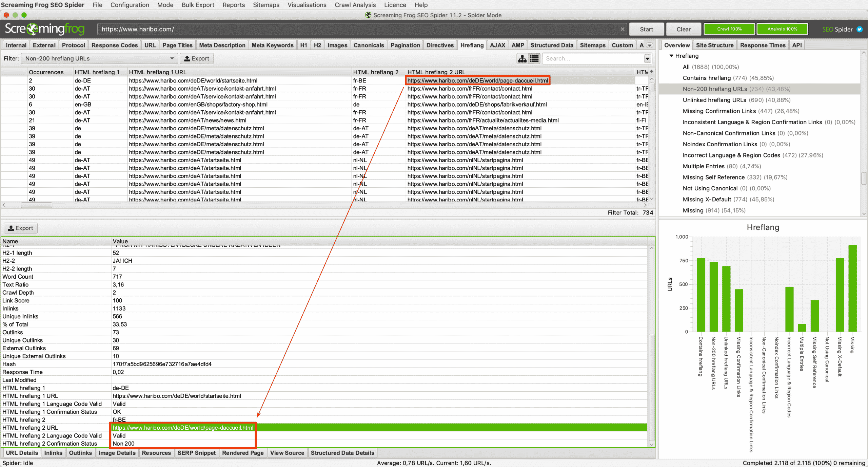Switch to the Page Titles tab

click(x=177, y=45)
